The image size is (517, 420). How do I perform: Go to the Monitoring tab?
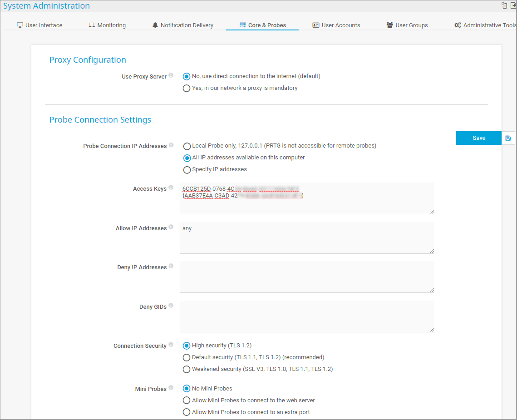coord(107,25)
